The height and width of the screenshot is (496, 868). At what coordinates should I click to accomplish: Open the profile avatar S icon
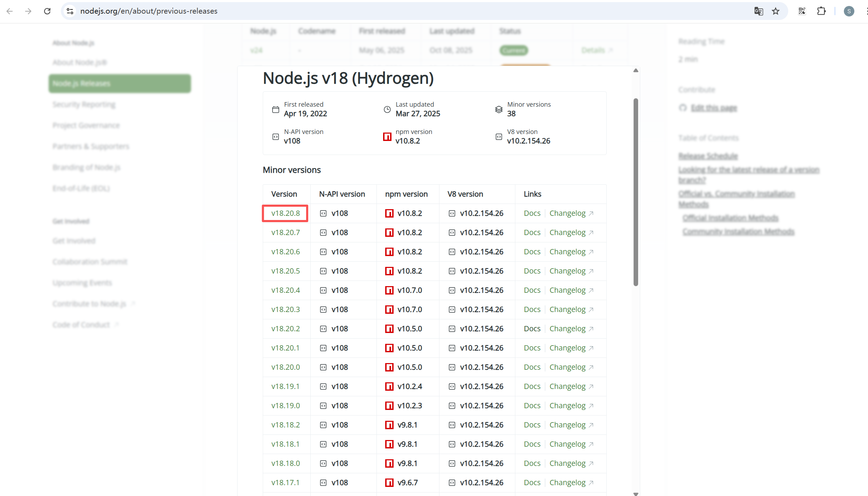[849, 11]
